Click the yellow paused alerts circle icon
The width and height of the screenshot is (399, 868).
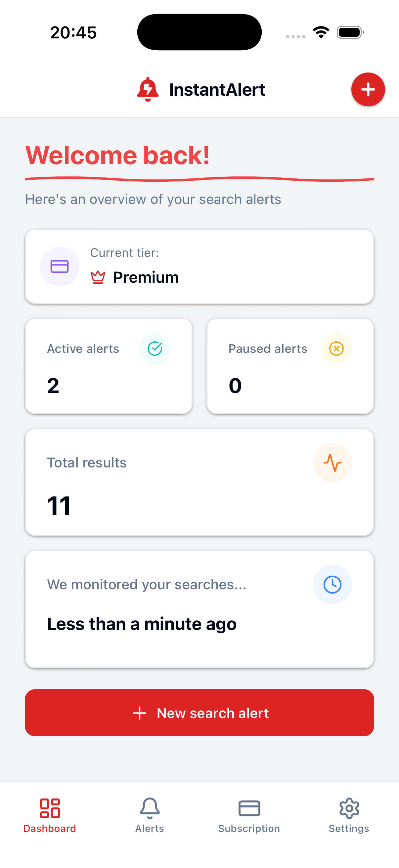[x=336, y=348]
